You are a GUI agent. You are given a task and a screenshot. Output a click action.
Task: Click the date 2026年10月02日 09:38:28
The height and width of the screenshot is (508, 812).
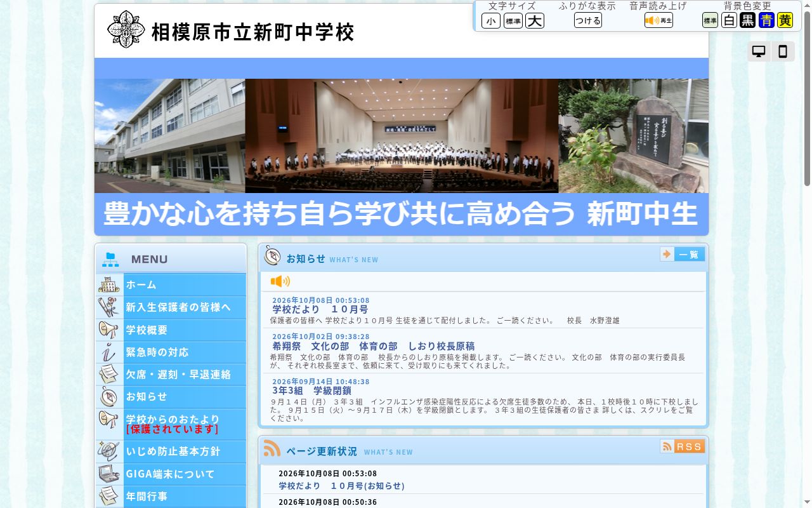(321, 337)
